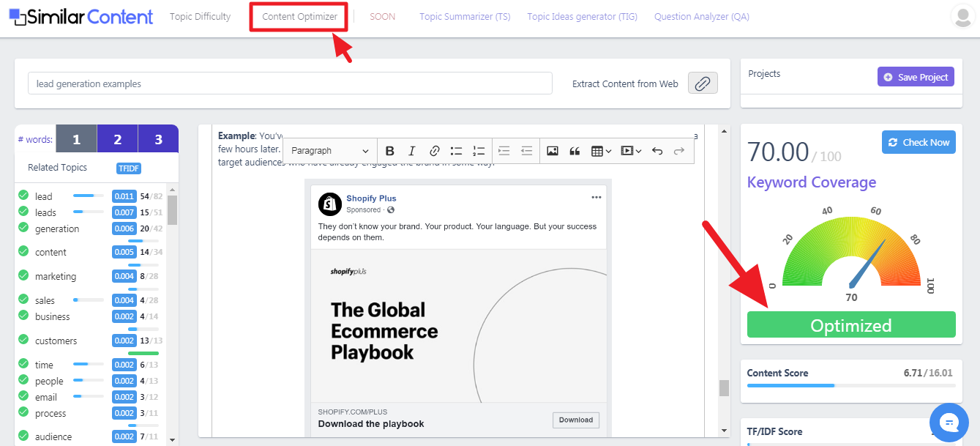Image resolution: width=980 pixels, height=446 pixels.
Task: Click the green Optimized button
Action: 851,325
